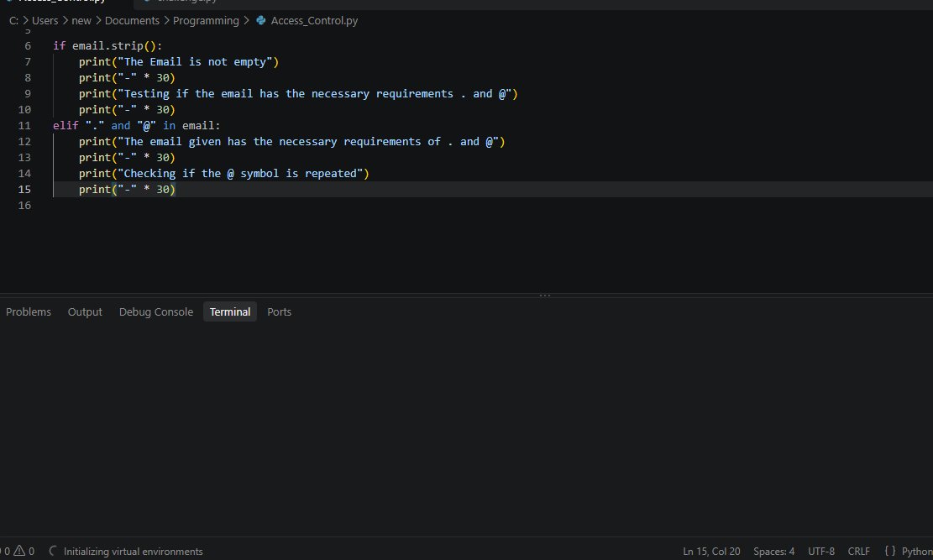Click the separator print on line 8
Image resolution: width=933 pixels, height=560 pixels.
[x=128, y=78]
